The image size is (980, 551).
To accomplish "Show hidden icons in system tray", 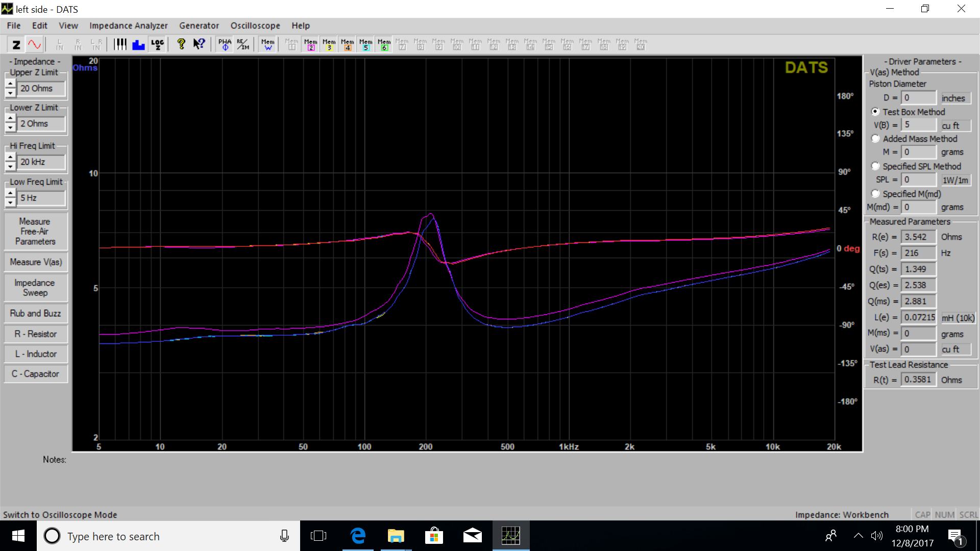I will point(859,536).
